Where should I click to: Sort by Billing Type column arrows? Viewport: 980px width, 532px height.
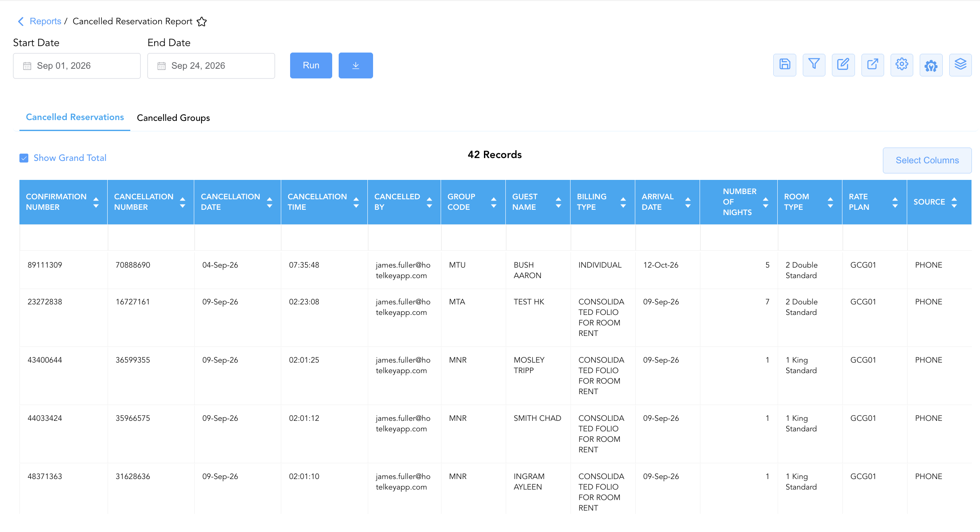[x=623, y=202]
